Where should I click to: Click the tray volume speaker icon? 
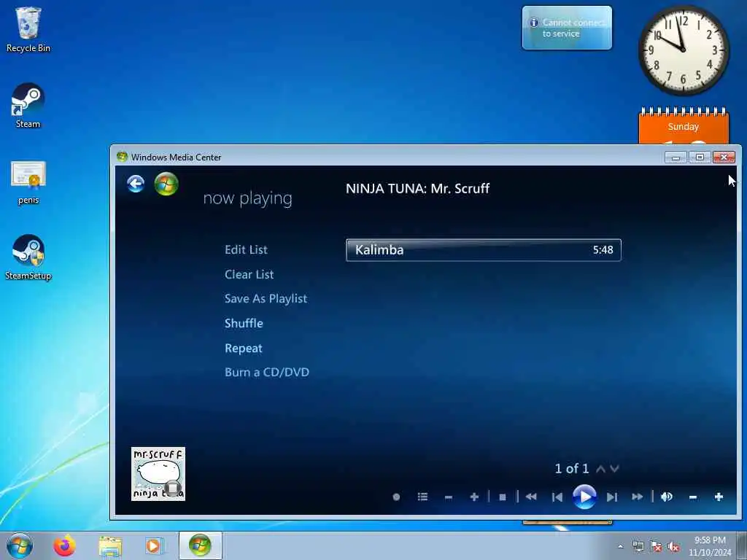point(673,547)
